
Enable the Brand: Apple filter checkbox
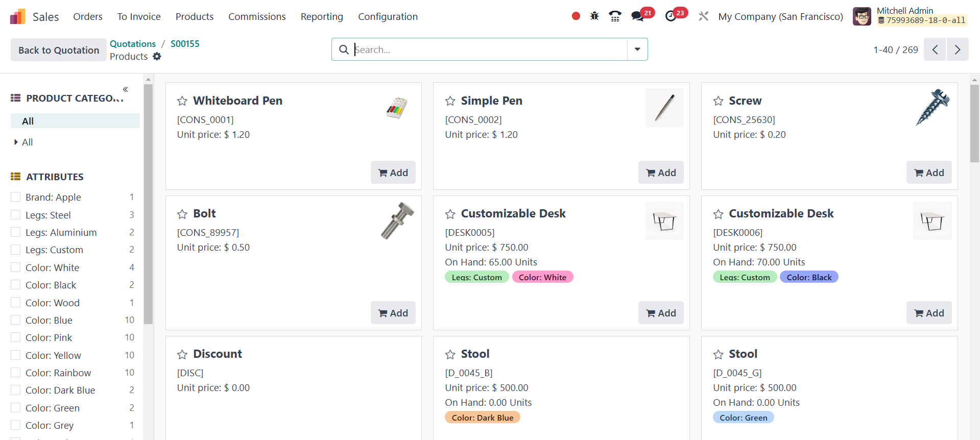pos(16,197)
